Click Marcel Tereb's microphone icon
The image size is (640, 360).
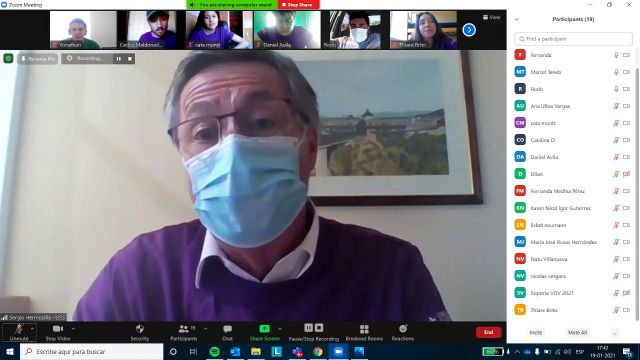tap(616, 72)
